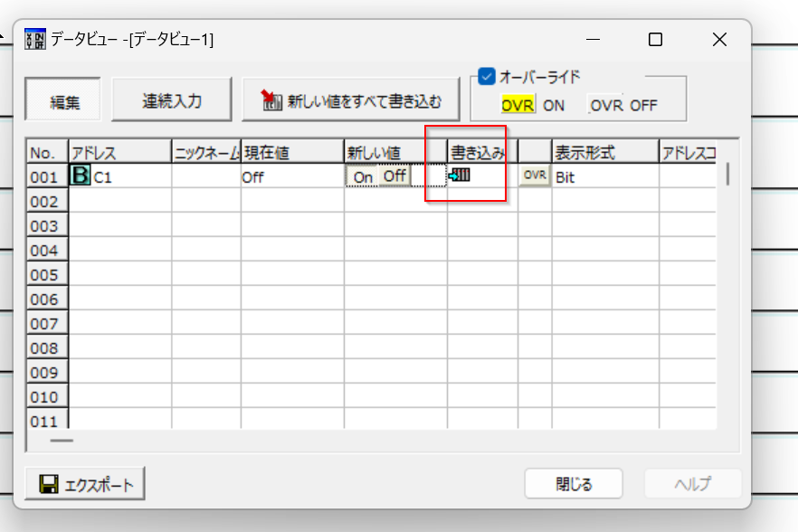Select the address cell C1
Viewport: 798px width, 532px height.
pos(120,176)
